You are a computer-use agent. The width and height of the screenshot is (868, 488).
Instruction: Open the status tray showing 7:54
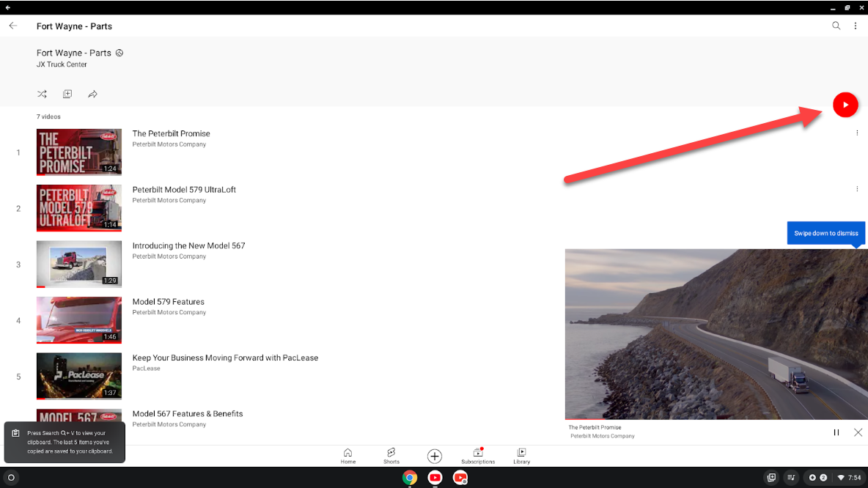(849, 478)
